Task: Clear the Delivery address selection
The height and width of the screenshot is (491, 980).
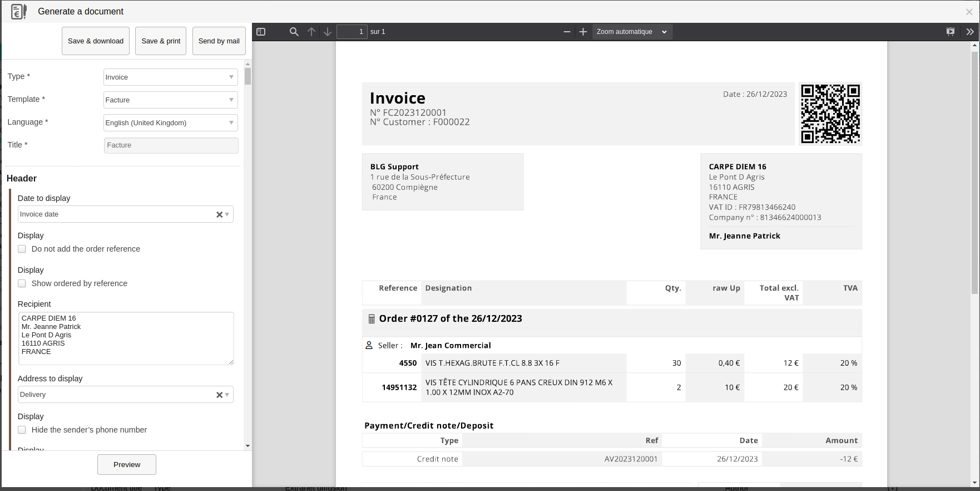Action: (219, 395)
